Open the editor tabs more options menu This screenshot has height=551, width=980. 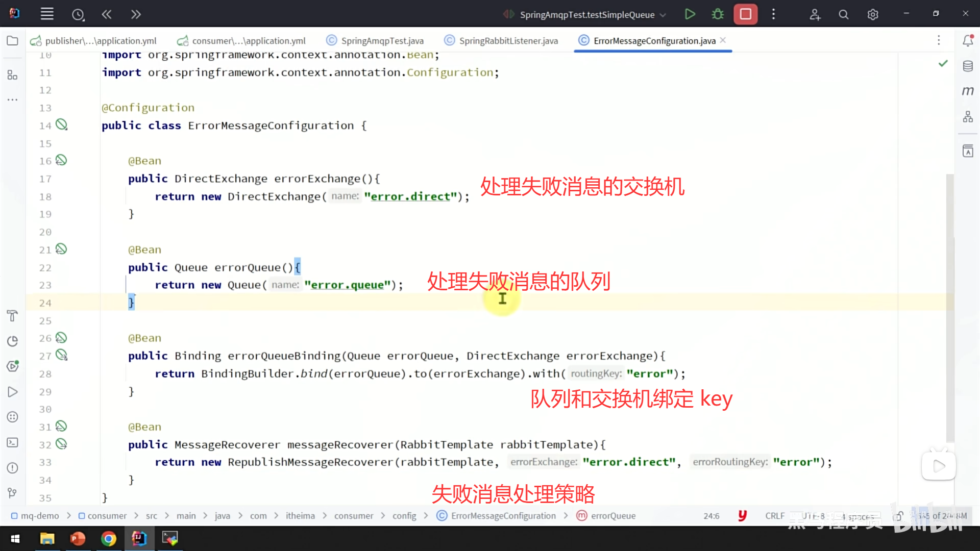click(938, 40)
